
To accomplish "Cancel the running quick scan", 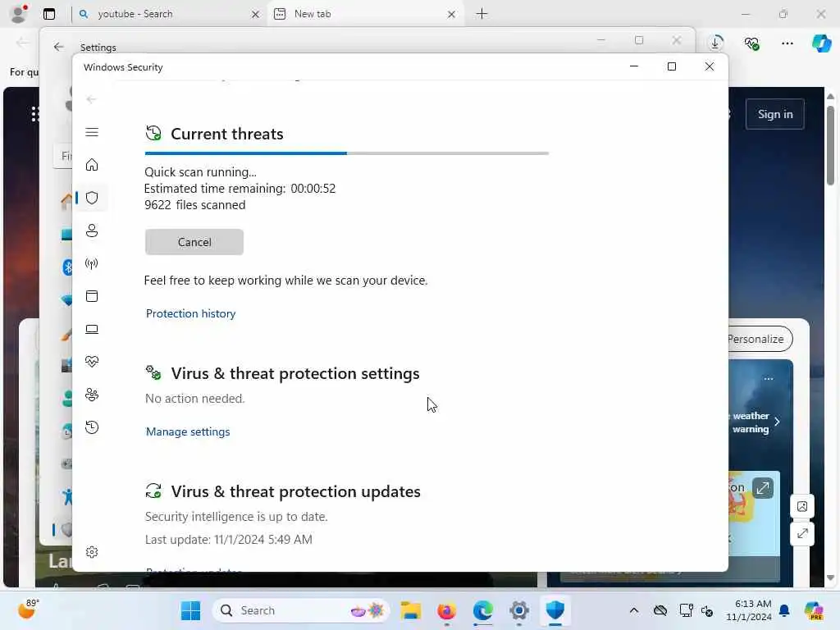I will click(x=194, y=242).
